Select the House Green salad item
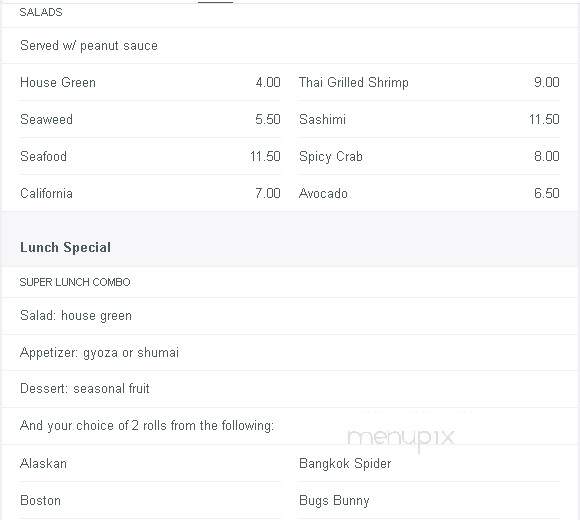This screenshot has height=520, width=580. pos(149,82)
